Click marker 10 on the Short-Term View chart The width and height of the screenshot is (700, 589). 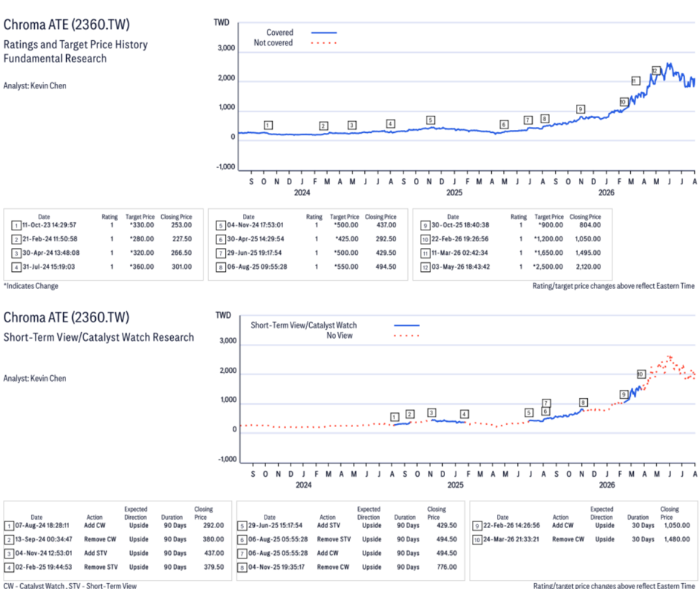click(641, 374)
